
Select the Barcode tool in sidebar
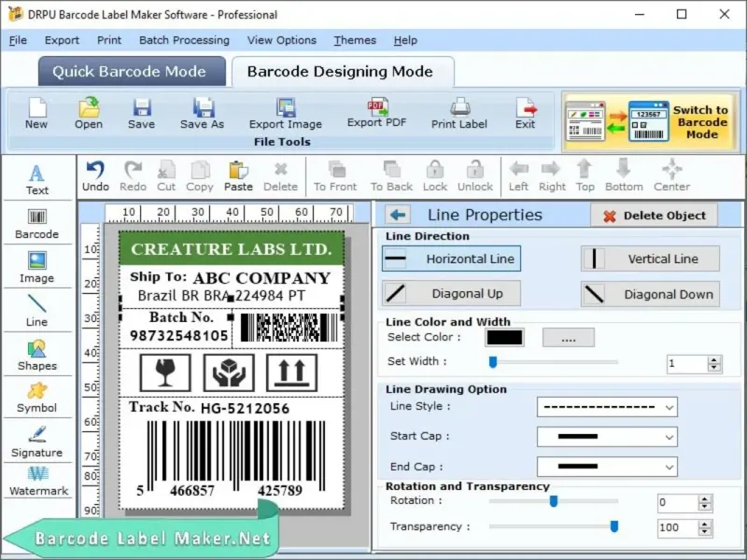(37, 224)
